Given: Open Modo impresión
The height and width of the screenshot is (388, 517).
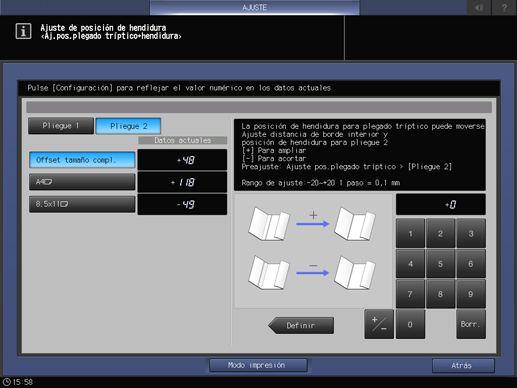Looking at the screenshot, I should click(x=258, y=365).
